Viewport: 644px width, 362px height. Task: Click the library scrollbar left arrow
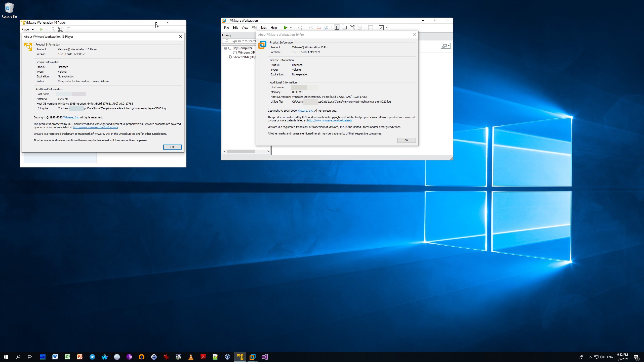click(x=225, y=152)
